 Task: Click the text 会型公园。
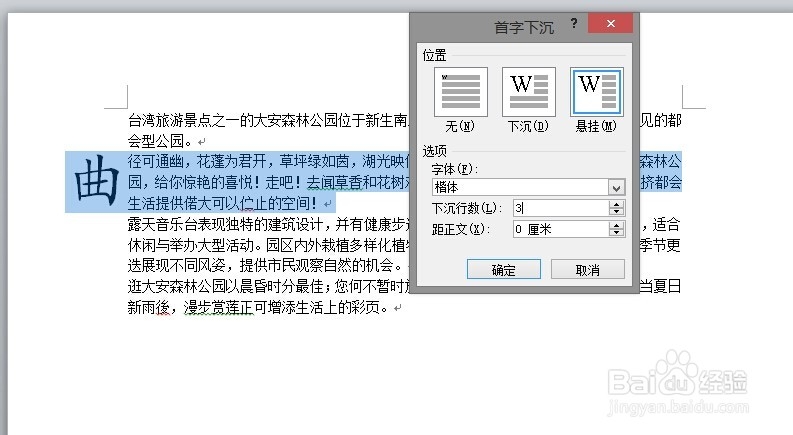(160, 141)
